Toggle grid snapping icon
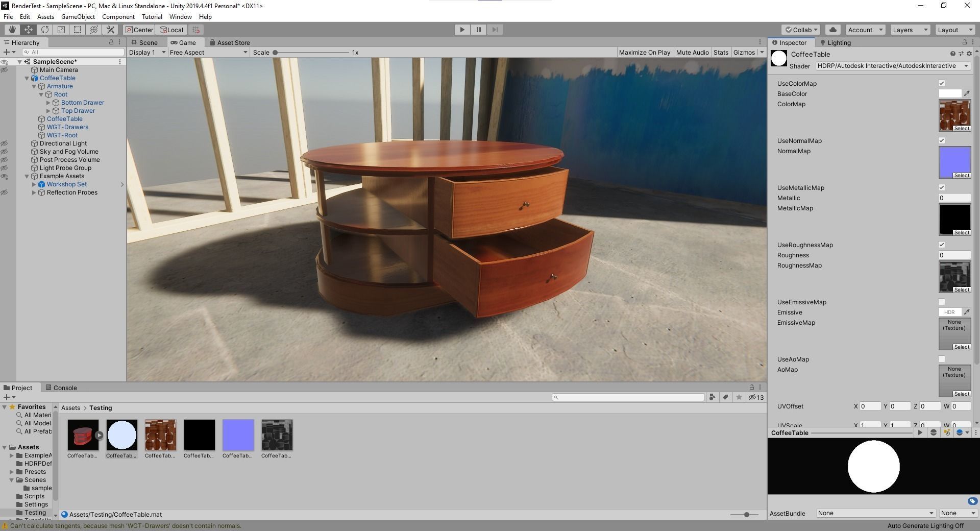Screen dimensions: 980x531 [x=196, y=30]
